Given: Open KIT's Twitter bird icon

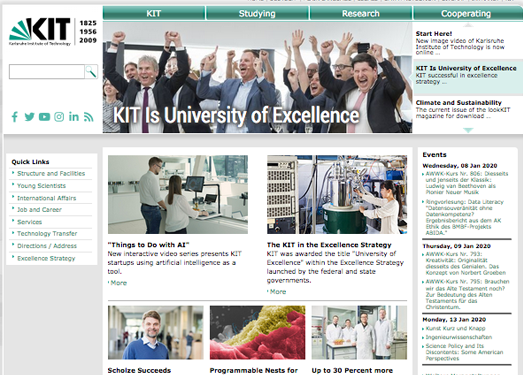Looking at the screenshot, I should tap(29, 117).
